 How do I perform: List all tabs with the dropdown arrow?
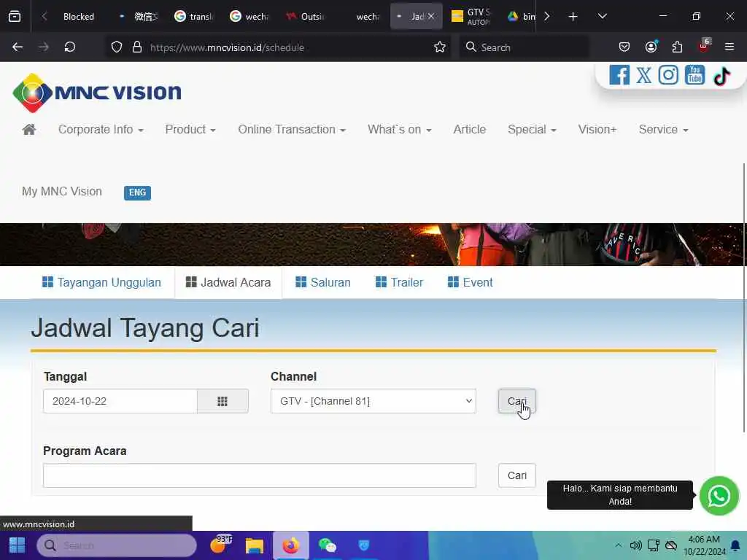(x=602, y=16)
